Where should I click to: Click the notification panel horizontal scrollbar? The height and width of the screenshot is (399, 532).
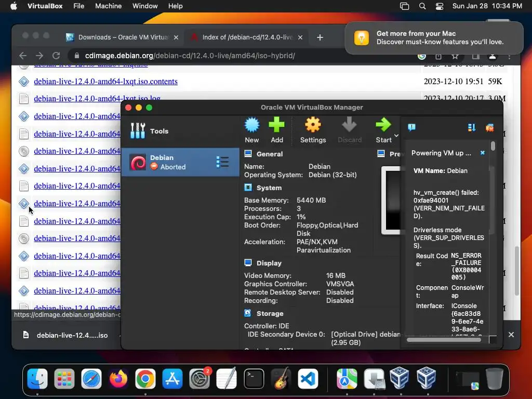[x=444, y=340]
